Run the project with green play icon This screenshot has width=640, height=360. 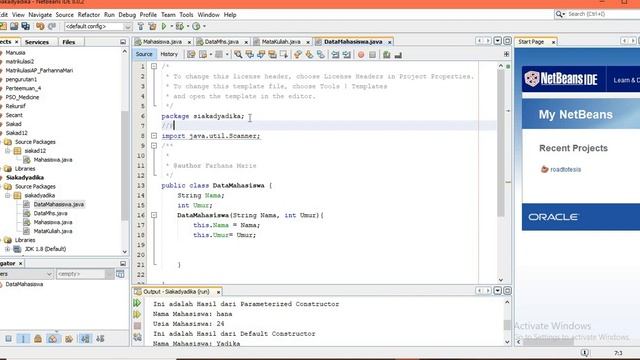(164, 26)
